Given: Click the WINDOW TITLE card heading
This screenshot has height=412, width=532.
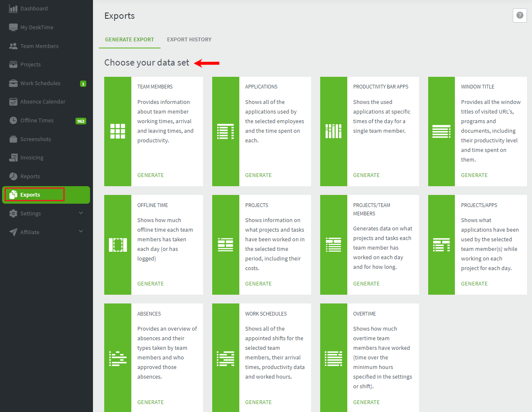Looking at the screenshot, I should pyautogui.click(x=478, y=87).
